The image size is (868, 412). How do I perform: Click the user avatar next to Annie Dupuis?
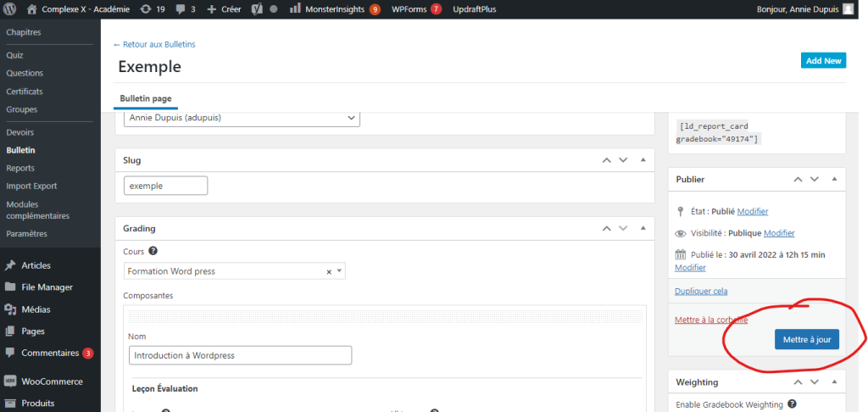pyautogui.click(x=849, y=9)
